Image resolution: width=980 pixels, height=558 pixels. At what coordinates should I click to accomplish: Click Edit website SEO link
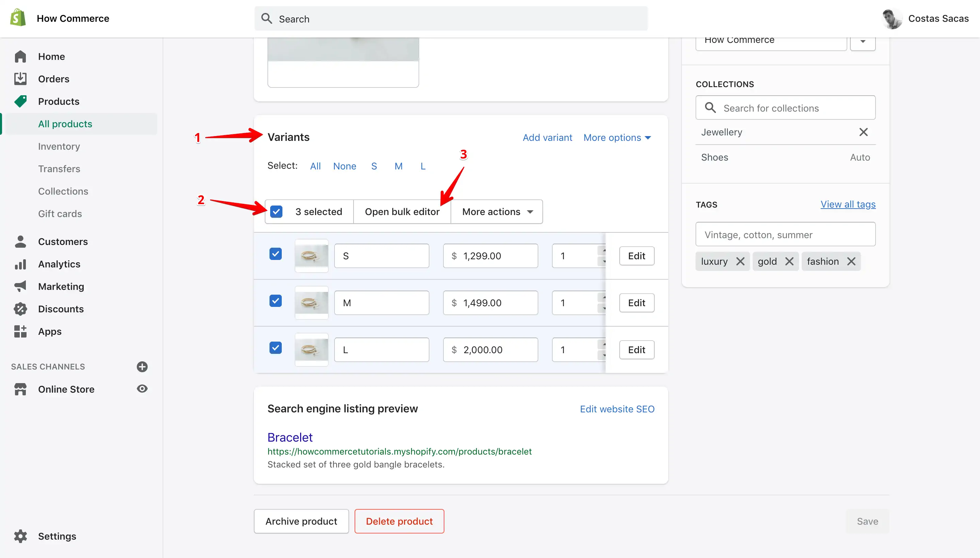point(617,409)
